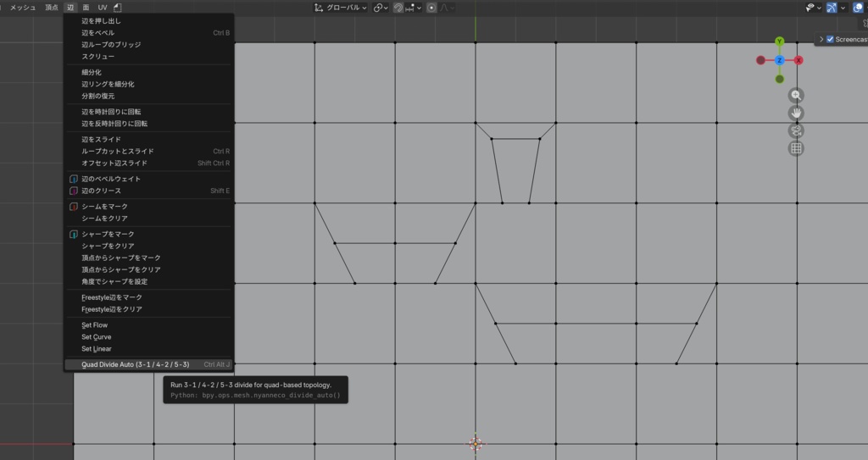Click the 辺のクリース icon
The width and height of the screenshot is (868, 460).
click(x=73, y=191)
